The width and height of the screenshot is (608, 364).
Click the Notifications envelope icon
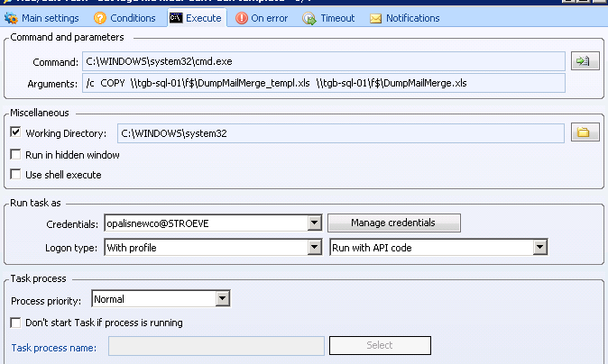coord(375,18)
